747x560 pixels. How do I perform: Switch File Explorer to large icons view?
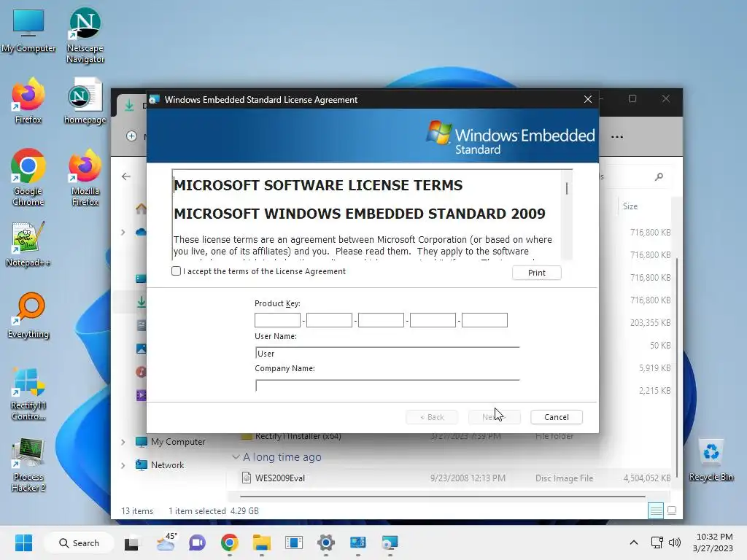(672, 510)
